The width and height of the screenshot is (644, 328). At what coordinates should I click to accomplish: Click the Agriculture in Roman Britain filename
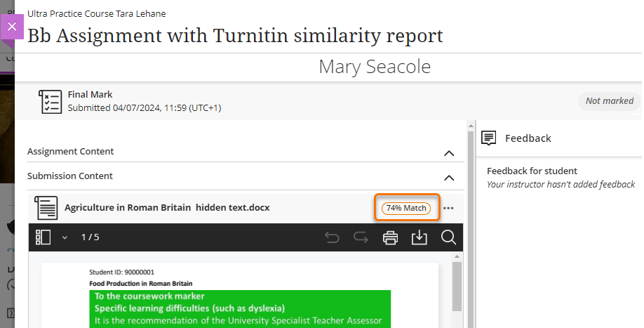(167, 208)
